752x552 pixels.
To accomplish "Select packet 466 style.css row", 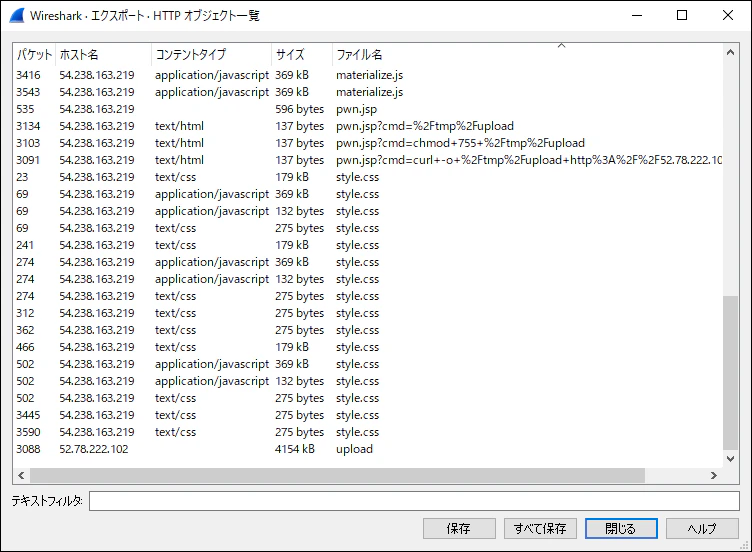I will (x=367, y=347).
